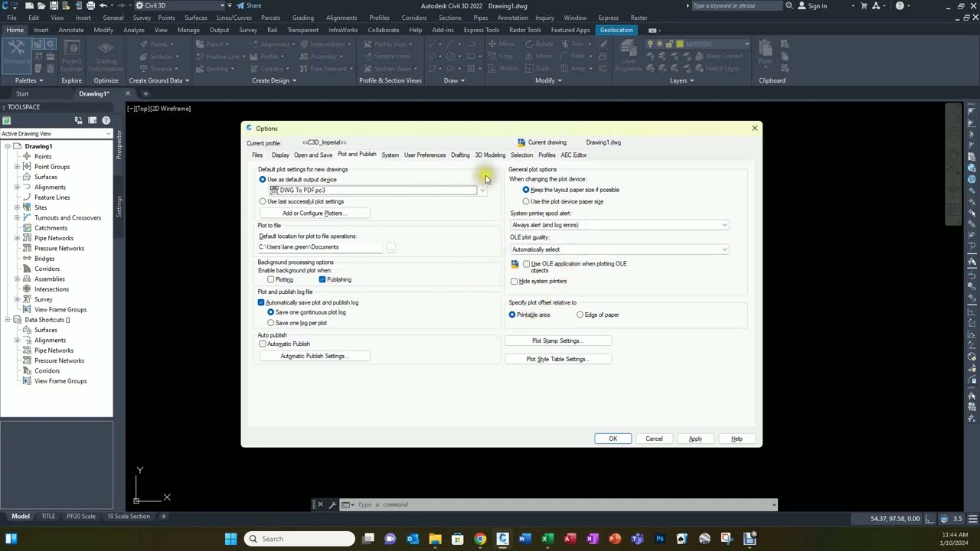Image resolution: width=980 pixels, height=551 pixels.
Task: Click Apply in the Options dialog
Action: [x=695, y=439]
